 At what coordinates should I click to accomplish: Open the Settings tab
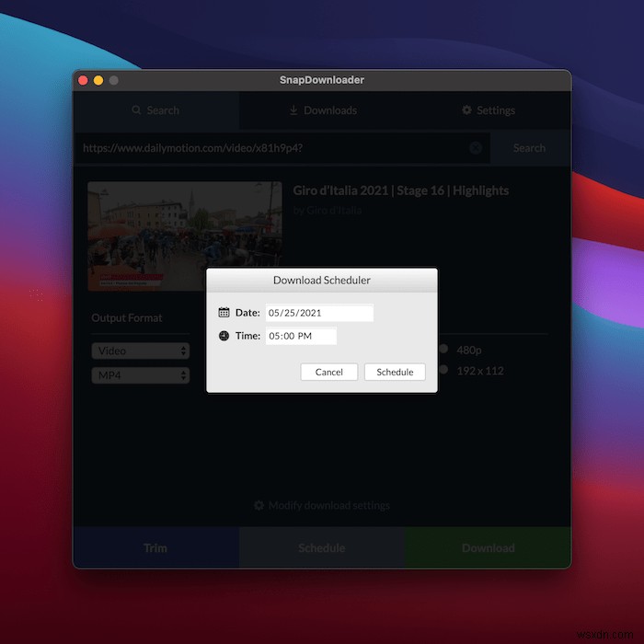point(488,110)
